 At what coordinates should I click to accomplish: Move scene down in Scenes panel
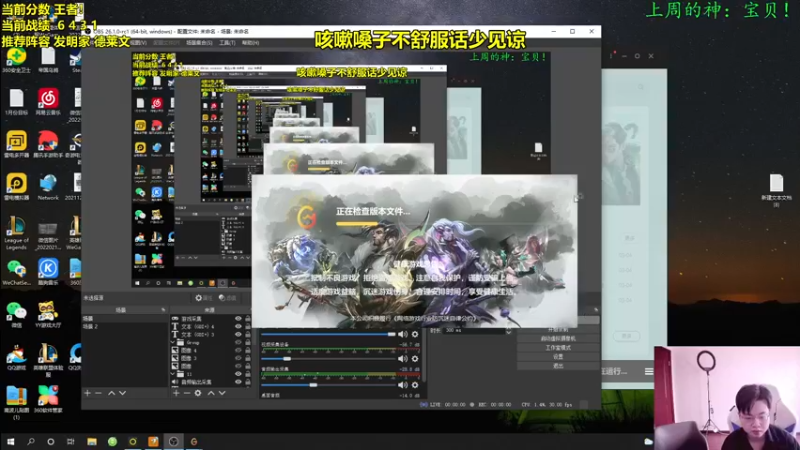122,393
